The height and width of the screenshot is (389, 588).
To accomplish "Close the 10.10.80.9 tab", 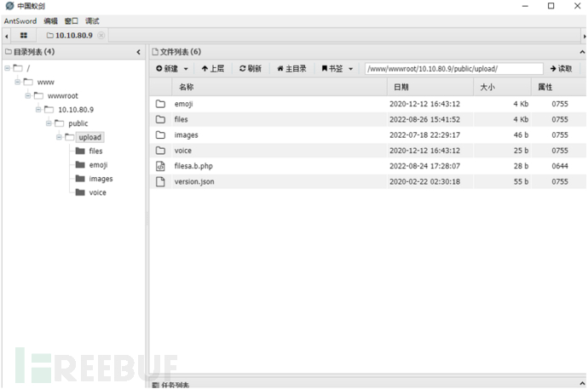I will coord(101,36).
